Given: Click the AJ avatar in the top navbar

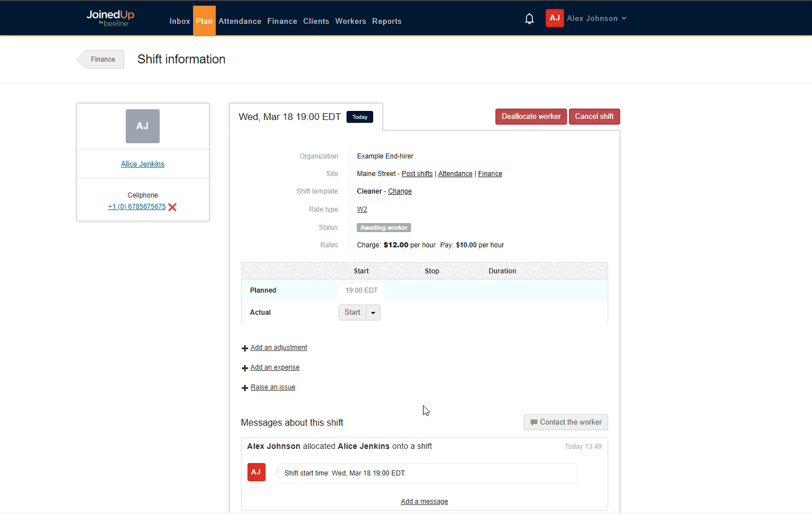Looking at the screenshot, I should (554, 18).
